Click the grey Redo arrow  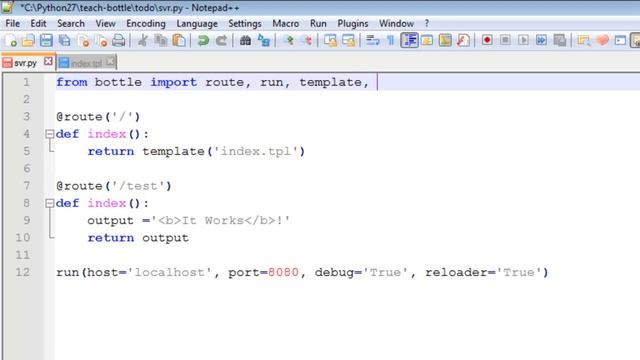pos(221,40)
